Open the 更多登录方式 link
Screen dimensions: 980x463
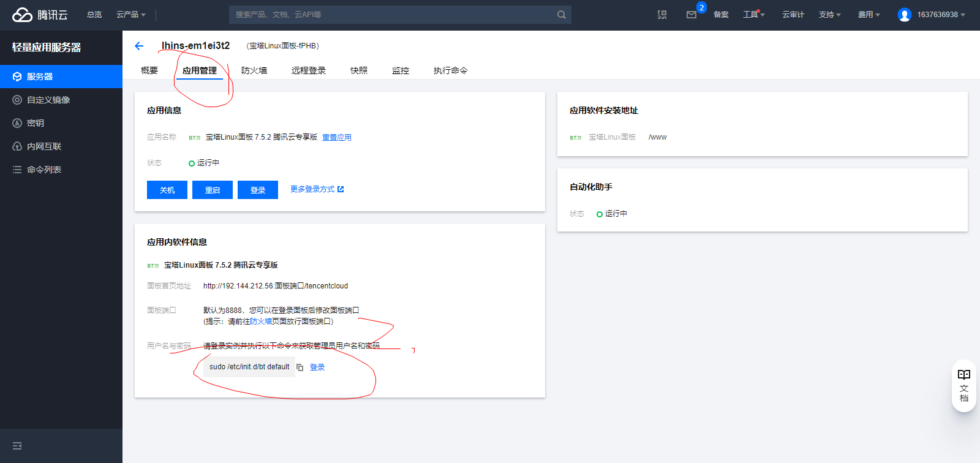pos(312,189)
